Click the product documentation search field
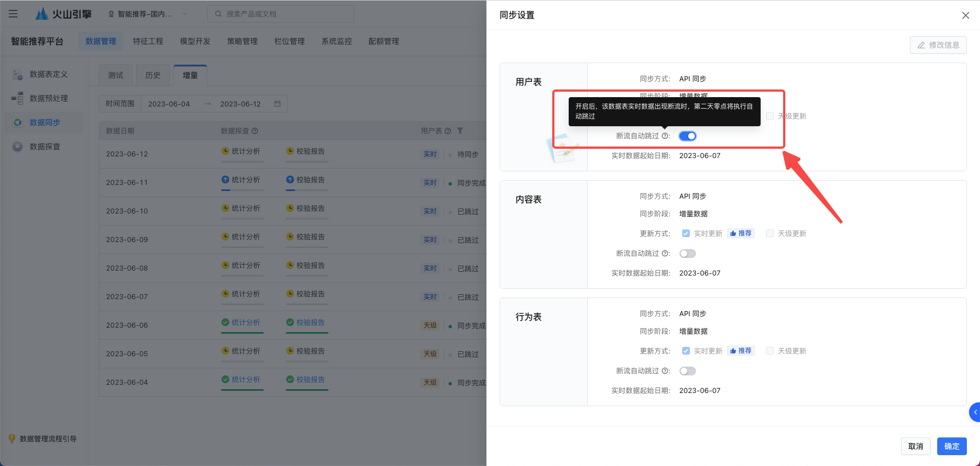Image resolution: width=980 pixels, height=466 pixels. [281, 14]
